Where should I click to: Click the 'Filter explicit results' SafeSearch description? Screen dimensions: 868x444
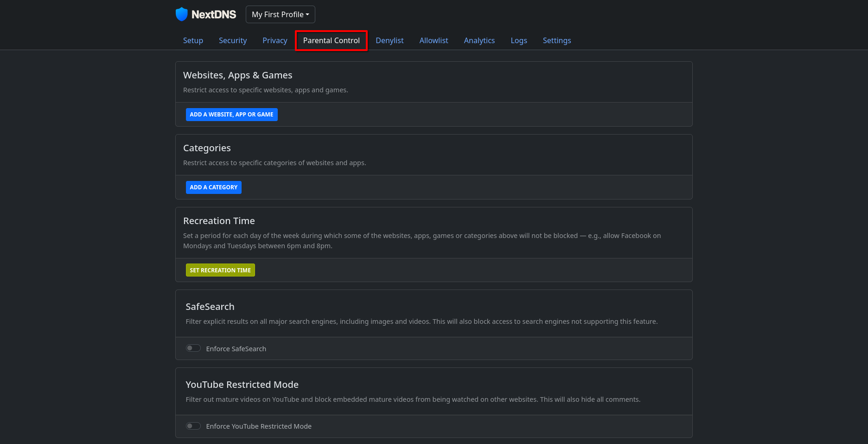[x=421, y=322]
